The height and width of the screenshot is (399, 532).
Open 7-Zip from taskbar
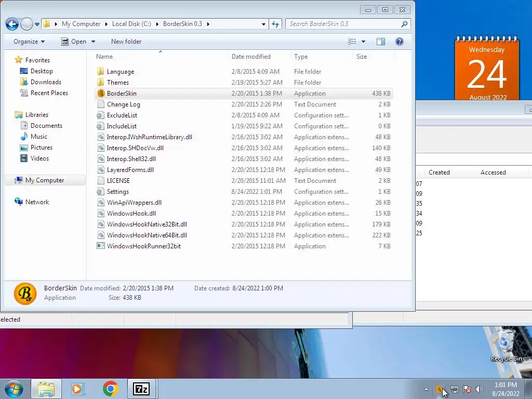[141, 389]
